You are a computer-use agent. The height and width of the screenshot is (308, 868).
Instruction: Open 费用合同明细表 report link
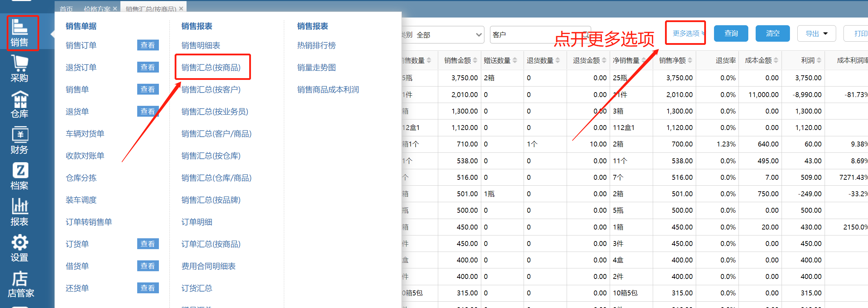tap(208, 266)
